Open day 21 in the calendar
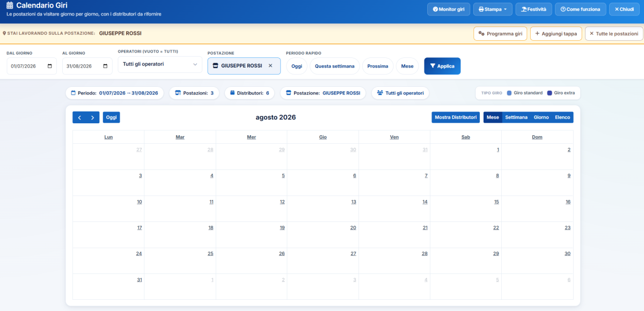644x311 pixels. click(425, 228)
